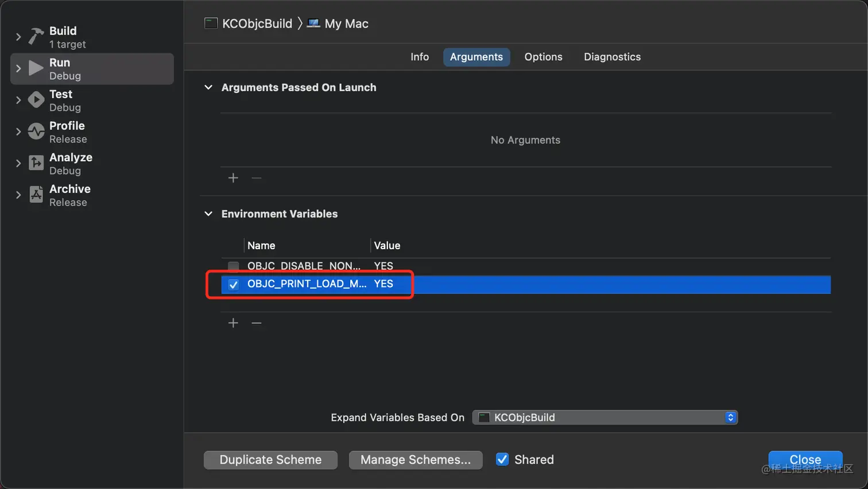This screenshot has height=489, width=868.
Task: Select the Build hammer icon
Action: tap(36, 37)
